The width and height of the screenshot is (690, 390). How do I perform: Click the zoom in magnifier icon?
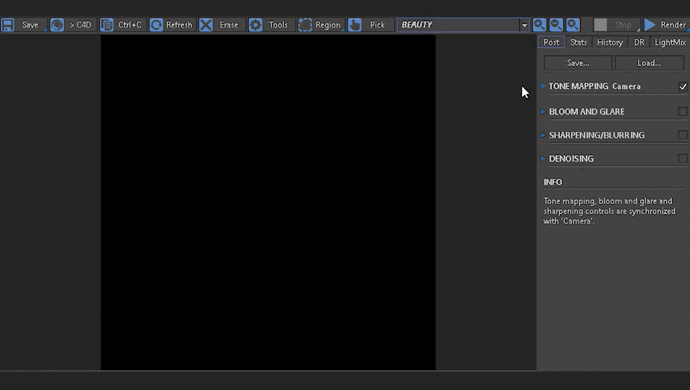(539, 25)
